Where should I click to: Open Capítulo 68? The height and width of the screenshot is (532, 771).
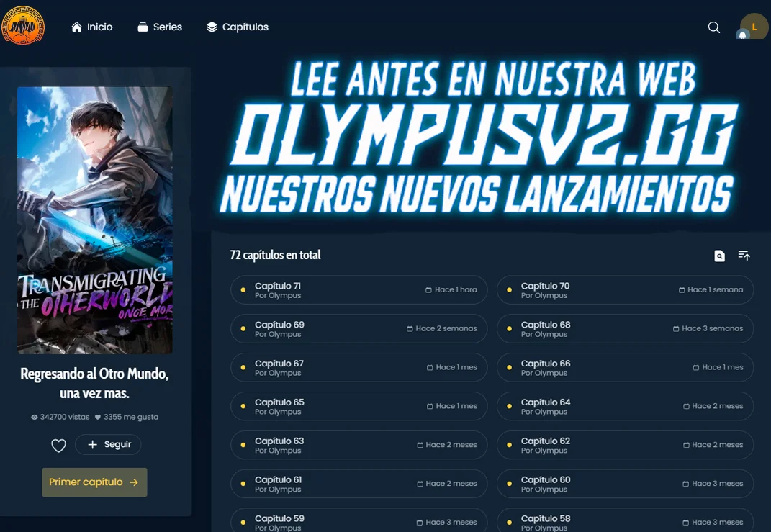[x=625, y=329]
